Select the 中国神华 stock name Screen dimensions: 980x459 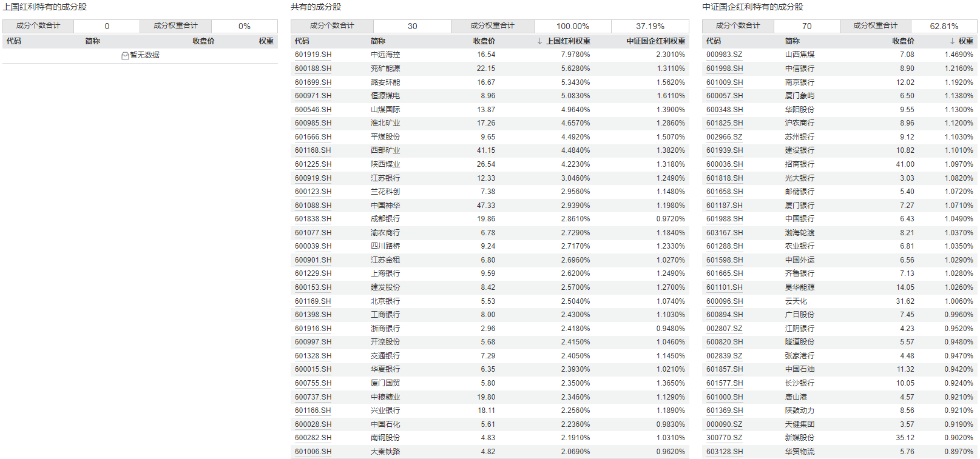[x=385, y=206]
